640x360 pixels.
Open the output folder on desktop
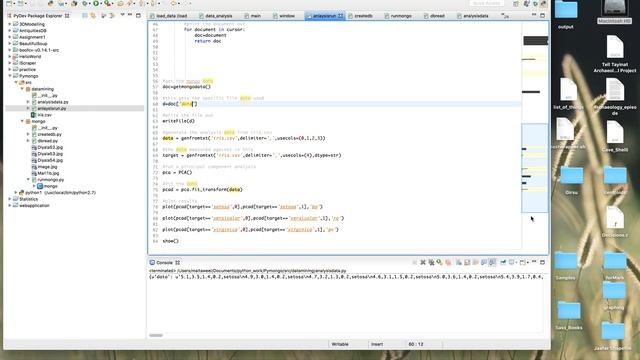566,15
